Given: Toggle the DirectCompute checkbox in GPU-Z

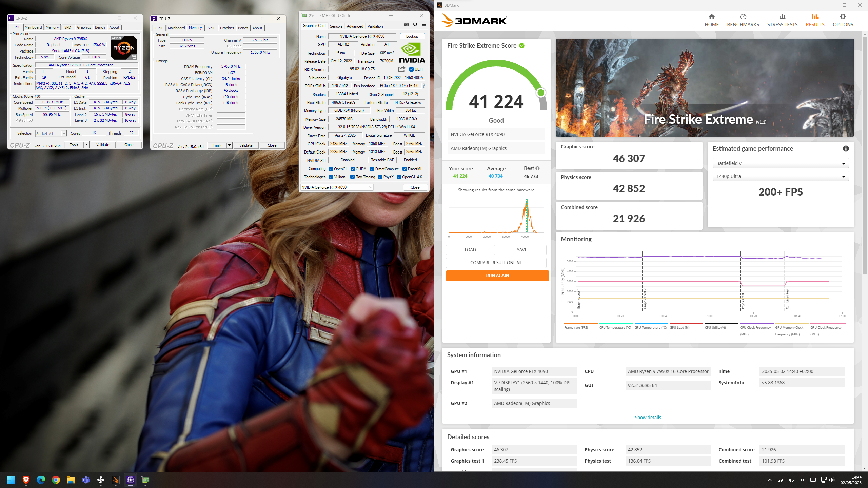Looking at the screenshot, I should point(372,169).
